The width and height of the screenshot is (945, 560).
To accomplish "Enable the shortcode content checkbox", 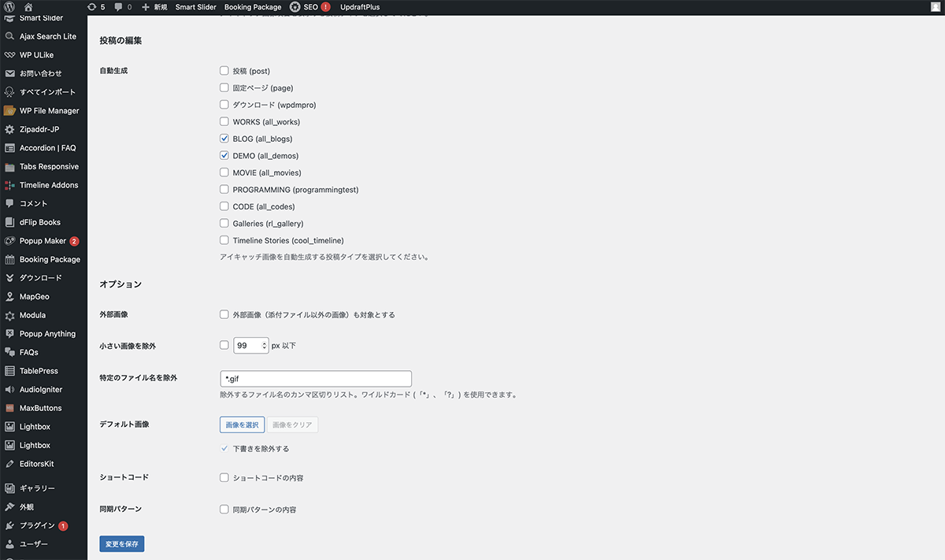I will [224, 477].
